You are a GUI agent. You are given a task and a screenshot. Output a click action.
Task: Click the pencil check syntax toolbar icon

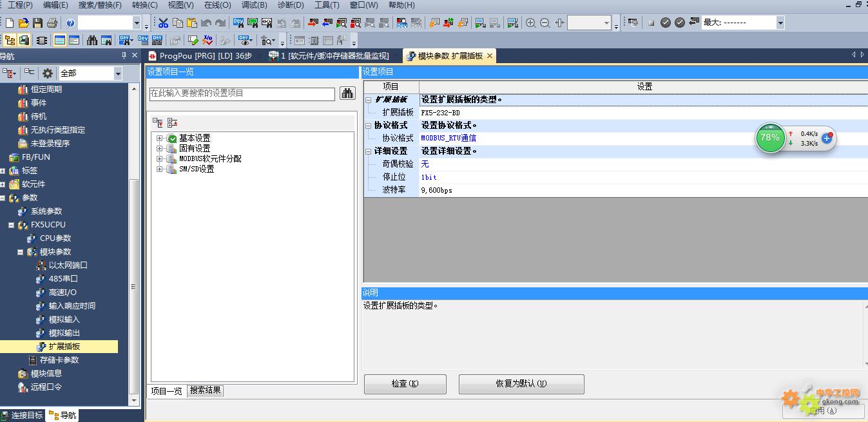pyautogui.click(x=193, y=40)
